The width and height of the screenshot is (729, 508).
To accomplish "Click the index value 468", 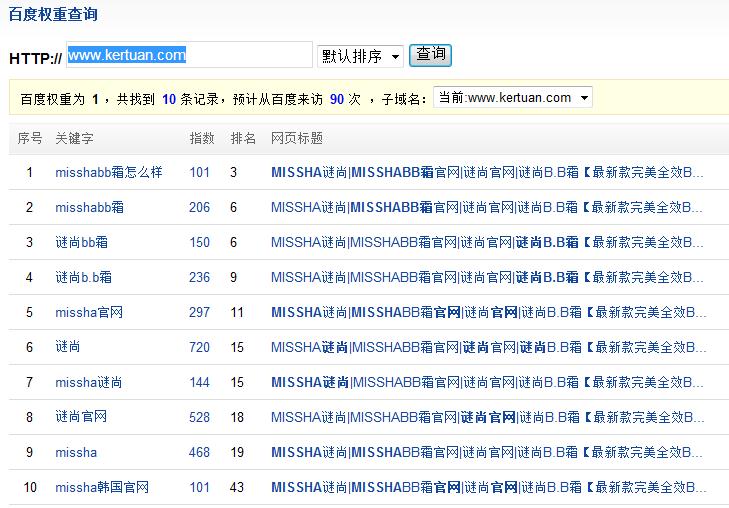I will point(199,452).
